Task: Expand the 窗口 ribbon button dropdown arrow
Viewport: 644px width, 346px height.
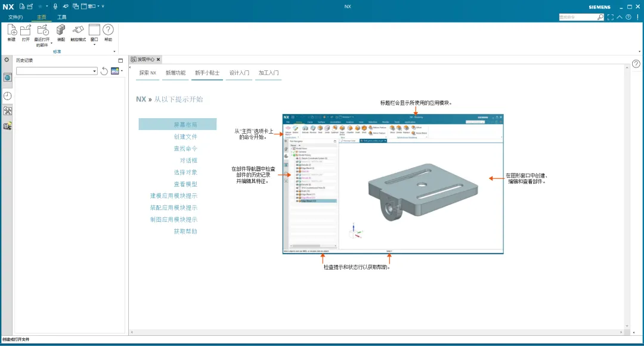Action: pyautogui.click(x=94, y=44)
